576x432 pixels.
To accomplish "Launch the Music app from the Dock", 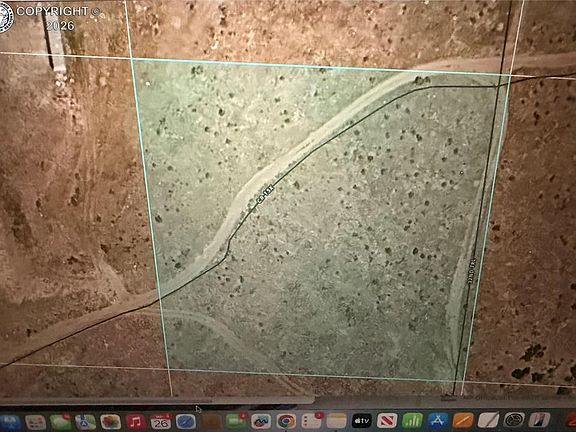I will click(x=136, y=422).
